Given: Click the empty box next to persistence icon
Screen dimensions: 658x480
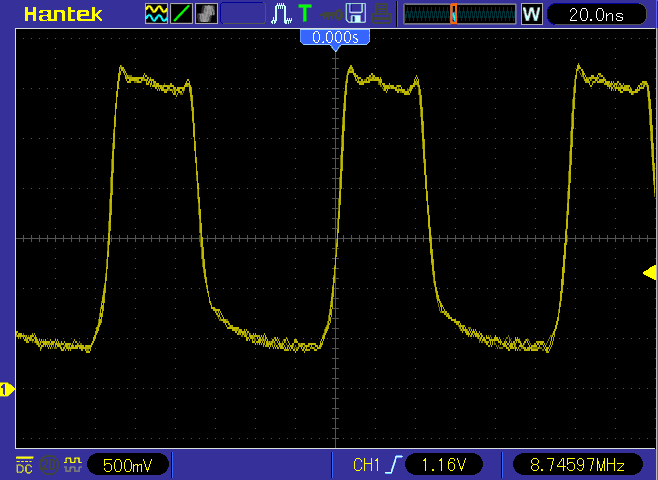Looking at the screenshot, I should point(243,13).
